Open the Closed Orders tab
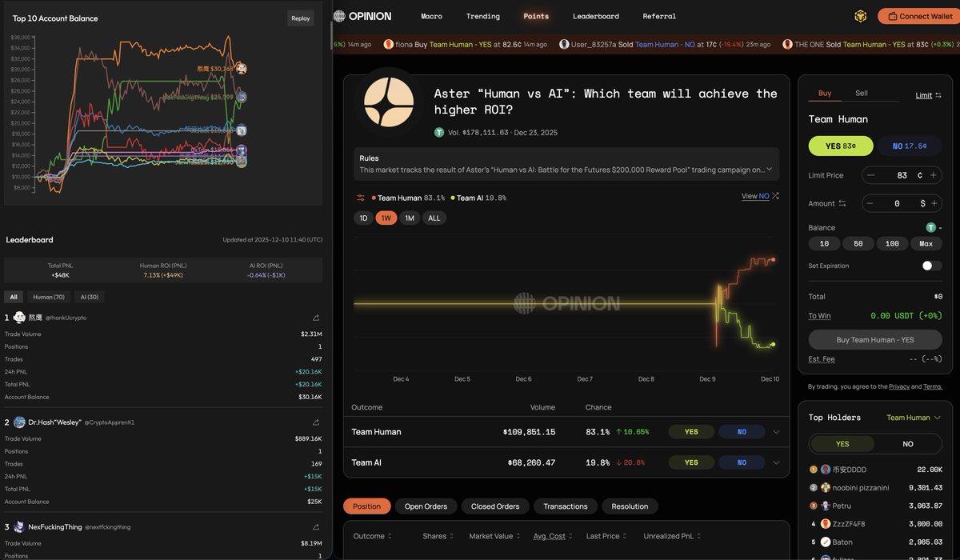 tap(495, 506)
